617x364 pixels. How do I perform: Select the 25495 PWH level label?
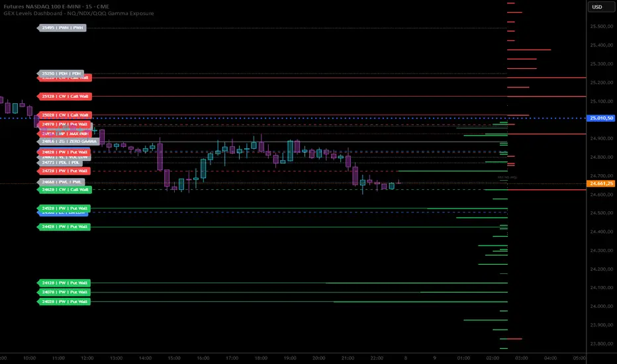62,28
